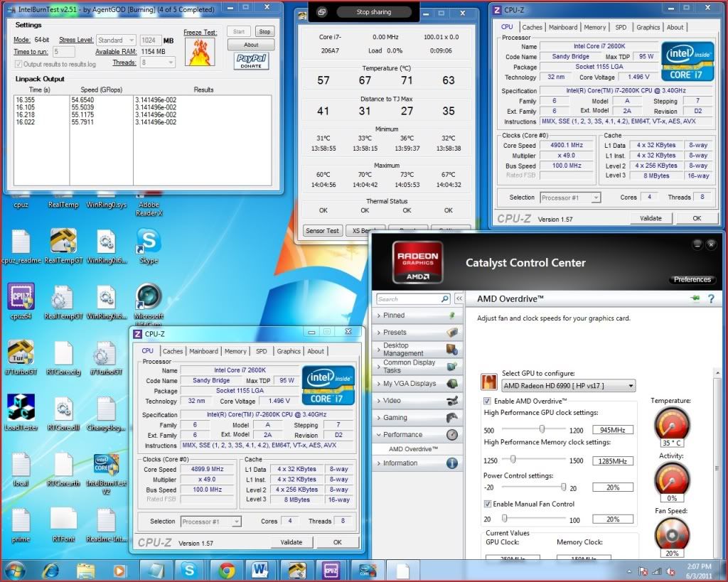Open Memory tab in bottom CPU-Z
Viewport: 728px width, 582px height.
coord(235,351)
